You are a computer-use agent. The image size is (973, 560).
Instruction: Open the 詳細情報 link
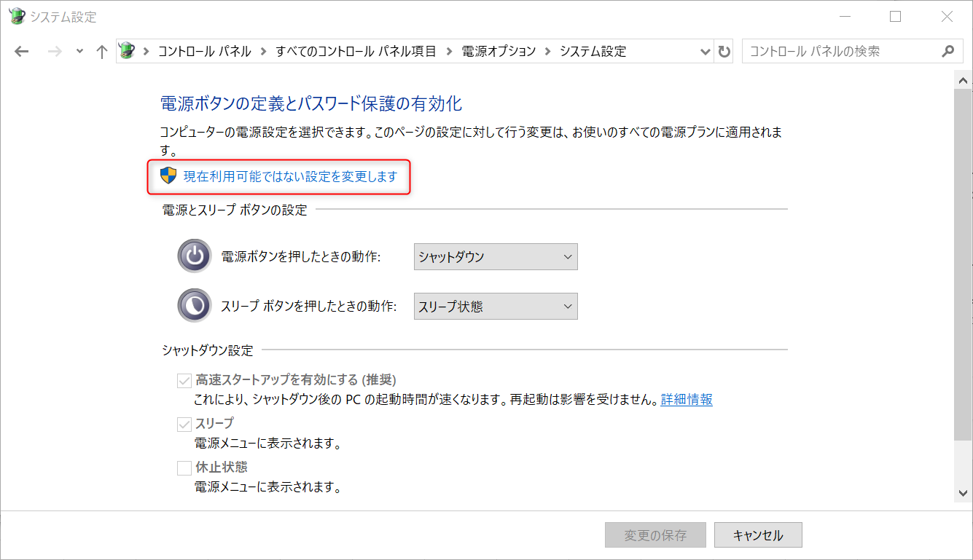(x=687, y=400)
